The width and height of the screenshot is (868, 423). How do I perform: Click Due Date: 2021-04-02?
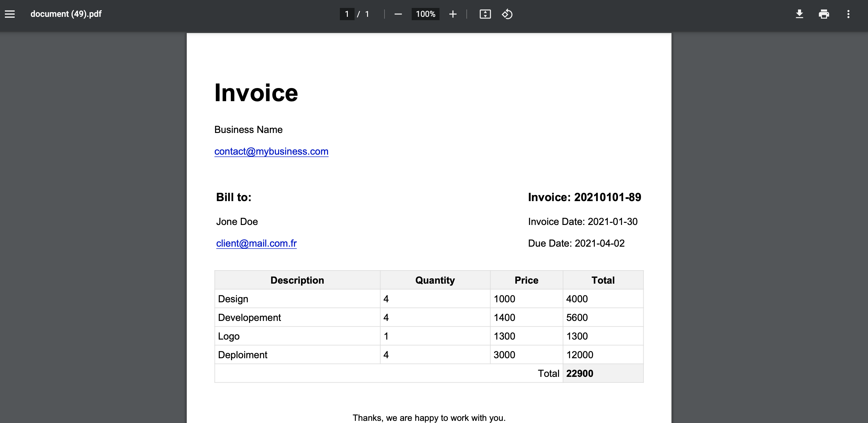[x=576, y=243]
